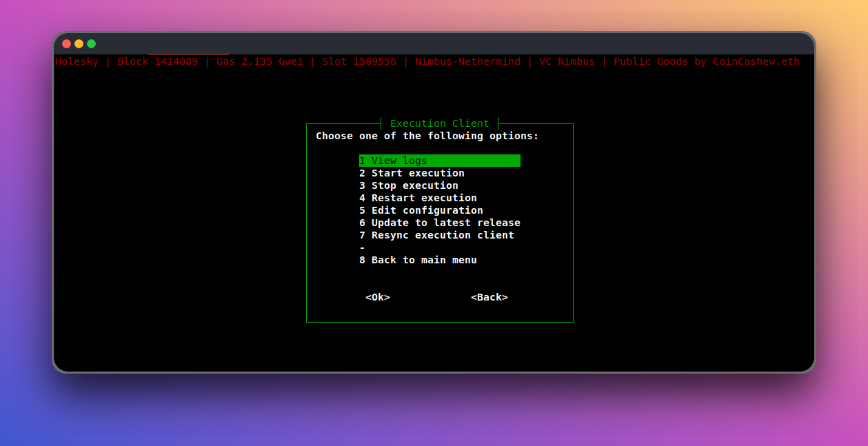Select Update to latest release
The height and width of the screenshot is (446, 868).
pyautogui.click(x=439, y=223)
